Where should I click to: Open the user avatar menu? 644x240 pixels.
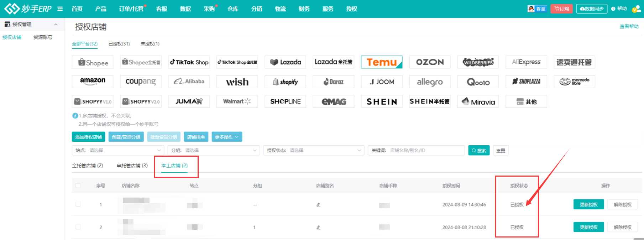(636, 9)
